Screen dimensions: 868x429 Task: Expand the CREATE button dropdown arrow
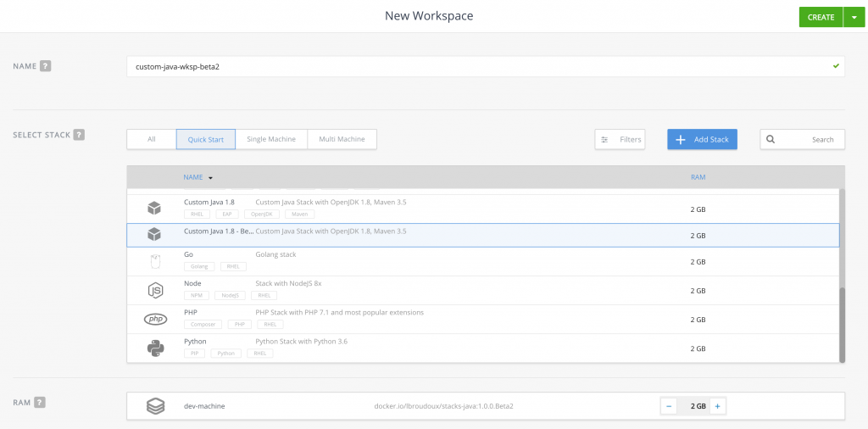coord(854,17)
